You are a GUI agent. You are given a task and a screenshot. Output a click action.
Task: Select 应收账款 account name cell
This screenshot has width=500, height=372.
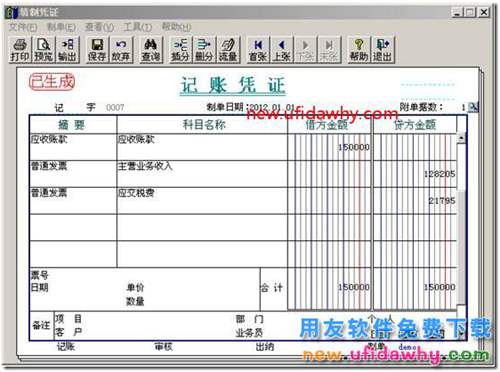[202, 147]
